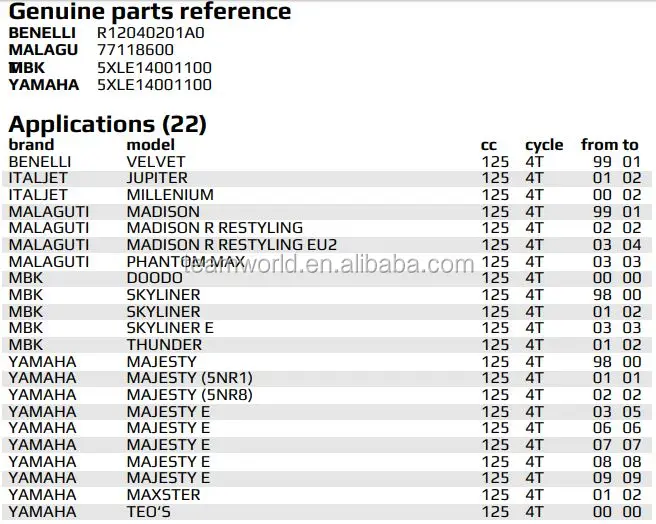Click the MILLENIUM model entry
This screenshot has width=656, height=524.
tap(170, 195)
